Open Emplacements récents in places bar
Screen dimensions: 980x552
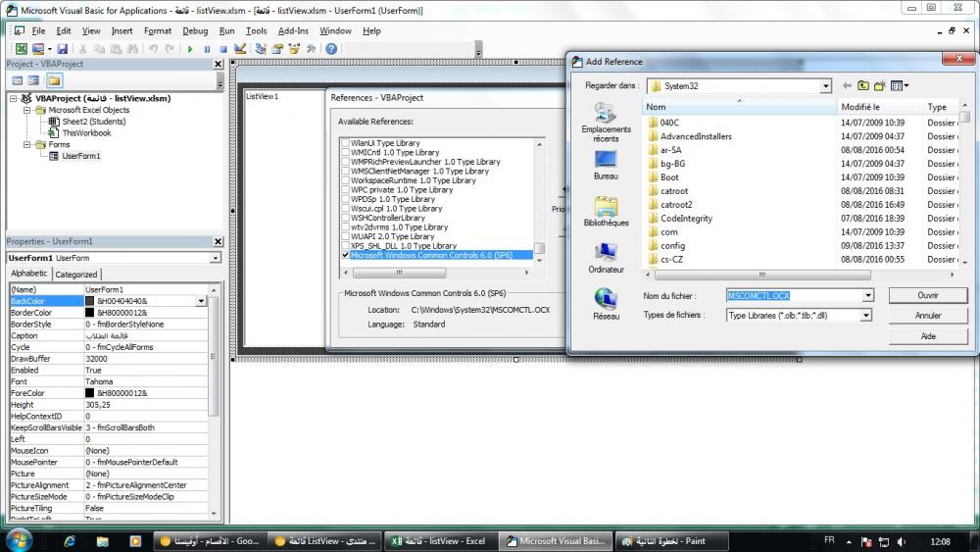[606, 122]
